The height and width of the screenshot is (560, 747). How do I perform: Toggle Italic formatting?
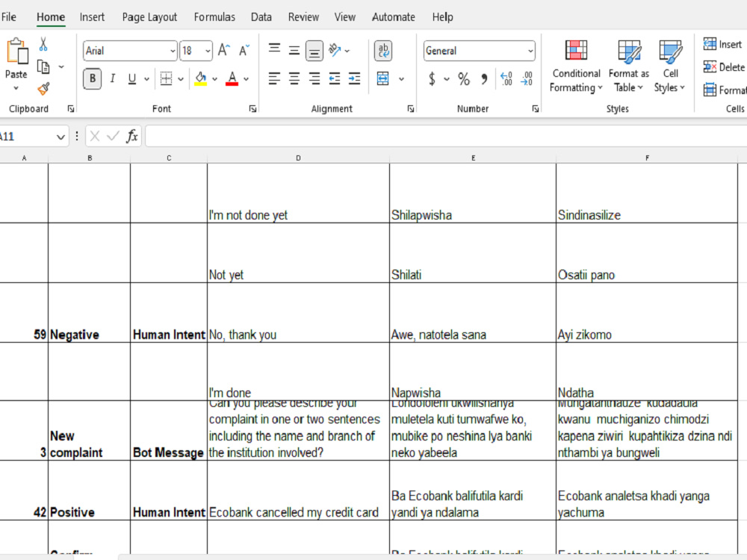point(113,78)
